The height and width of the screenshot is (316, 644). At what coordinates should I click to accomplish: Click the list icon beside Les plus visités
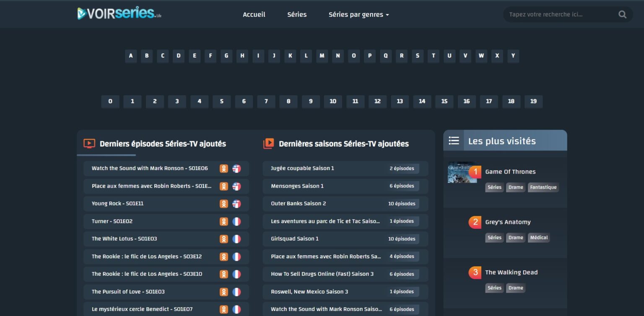(454, 141)
